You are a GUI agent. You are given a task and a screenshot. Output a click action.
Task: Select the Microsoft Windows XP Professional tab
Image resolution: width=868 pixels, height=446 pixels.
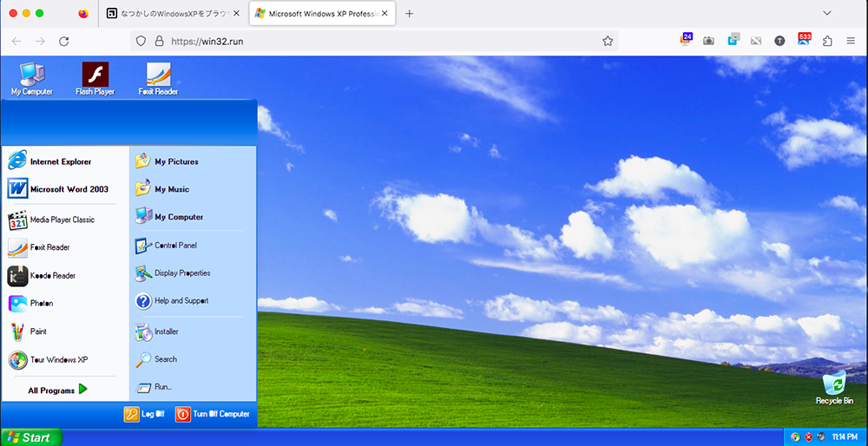[322, 14]
